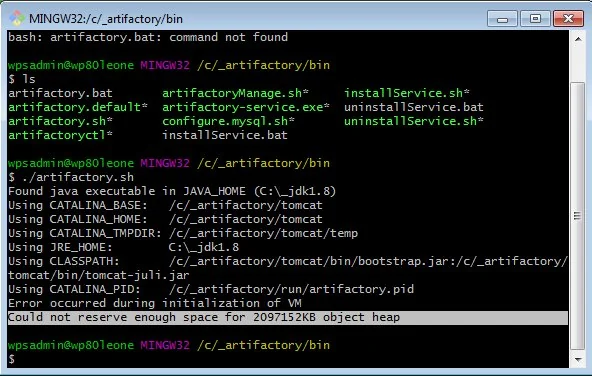This screenshot has width=592, height=376.
Task: Click 'Found java executable in JAVA_HOME' line
Action: coord(172,191)
